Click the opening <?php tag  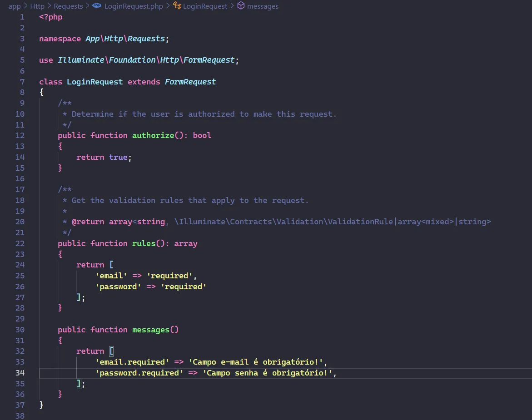click(51, 17)
